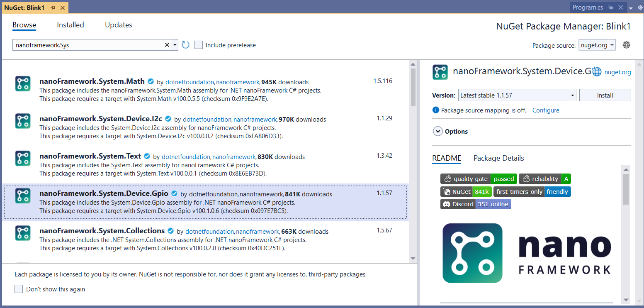Open the Version selection dropdown

pos(517,95)
